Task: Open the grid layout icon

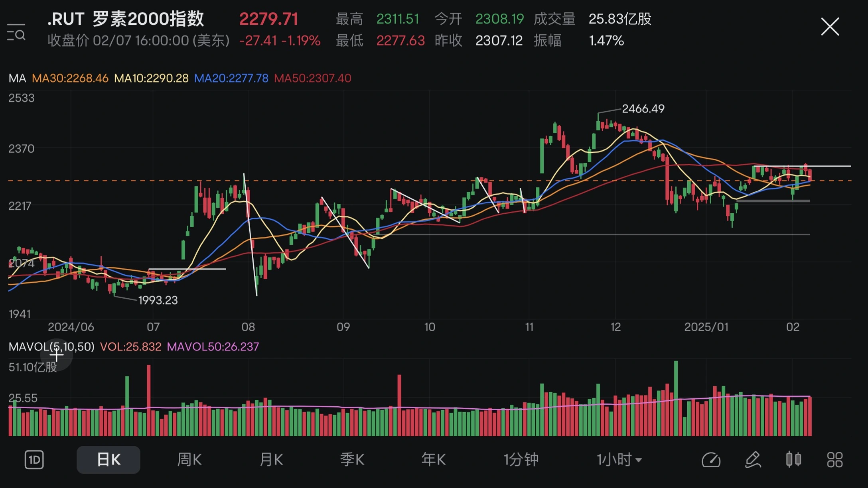Action: pyautogui.click(x=835, y=460)
